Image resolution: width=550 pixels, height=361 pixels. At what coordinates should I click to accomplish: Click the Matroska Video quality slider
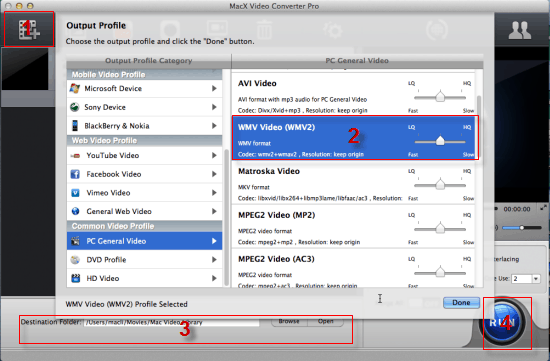[440, 185]
